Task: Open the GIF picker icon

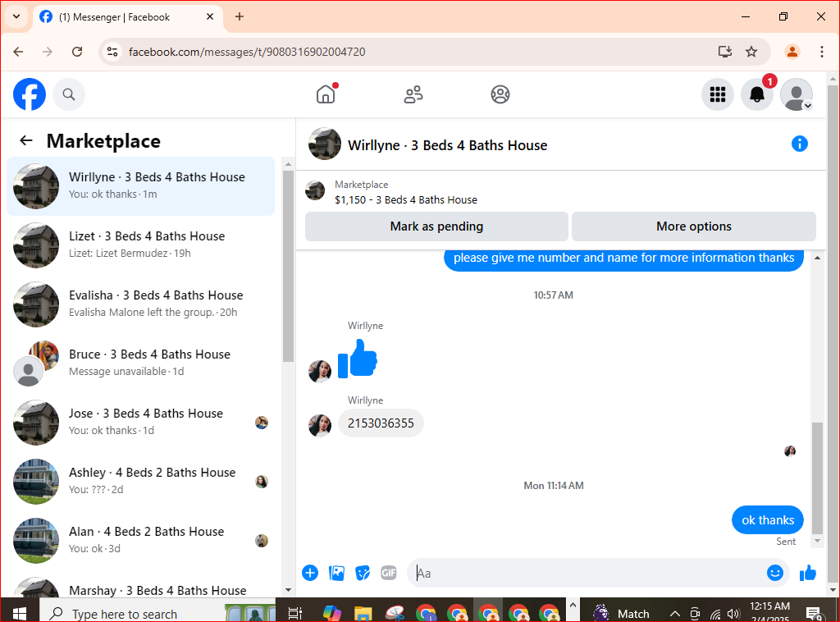Action: [x=388, y=573]
